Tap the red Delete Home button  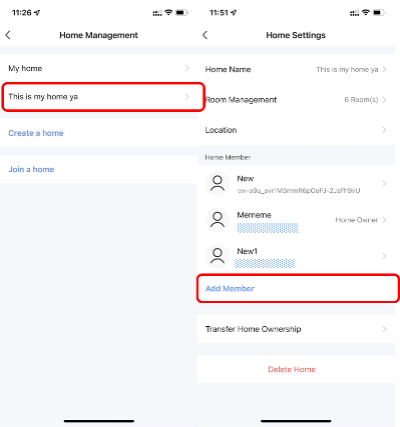click(292, 369)
